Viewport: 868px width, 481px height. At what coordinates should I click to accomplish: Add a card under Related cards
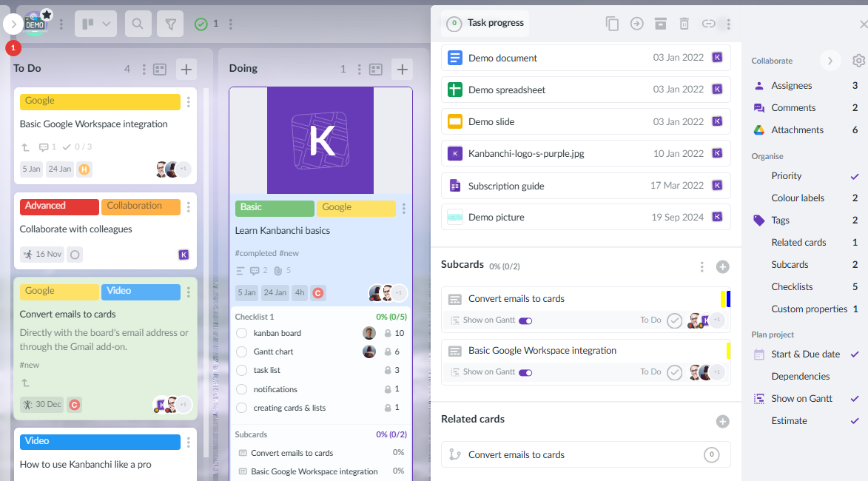(x=722, y=421)
